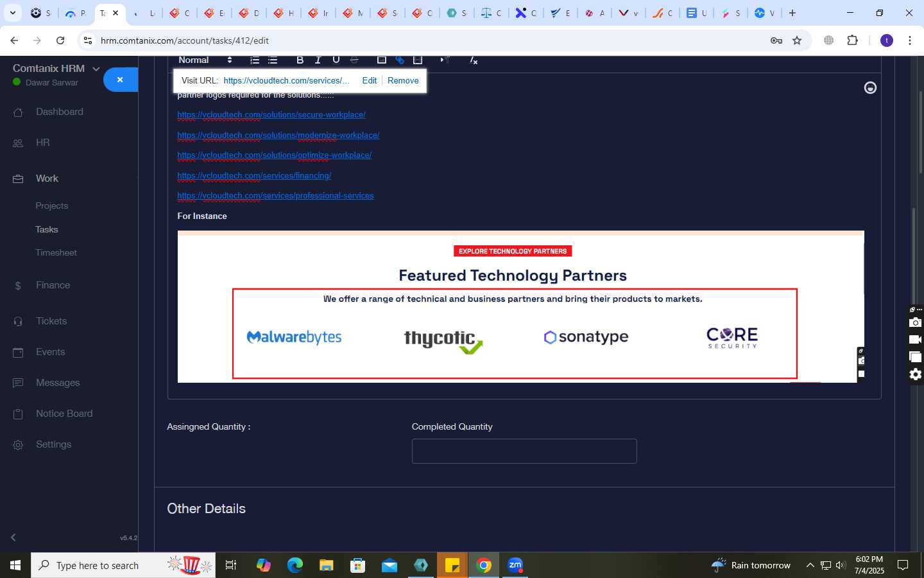Open the Finance sidebar section
The width and height of the screenshot is (924, 578).
(x=53, y=285)
